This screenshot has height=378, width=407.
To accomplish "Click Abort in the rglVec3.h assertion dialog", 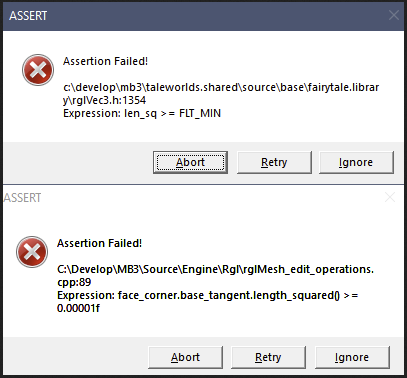I will point(190,162).
